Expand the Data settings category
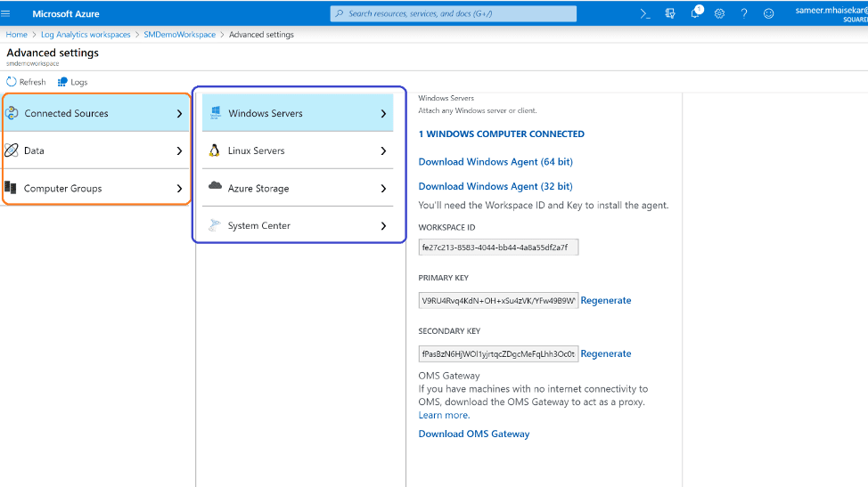Screen dimensions: 868x487 pos(95,150)
